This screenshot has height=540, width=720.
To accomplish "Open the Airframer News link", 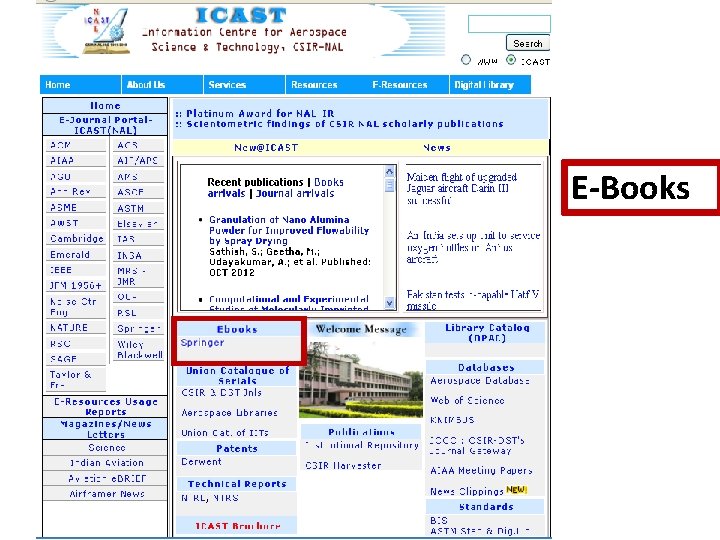I will (105, 494).
